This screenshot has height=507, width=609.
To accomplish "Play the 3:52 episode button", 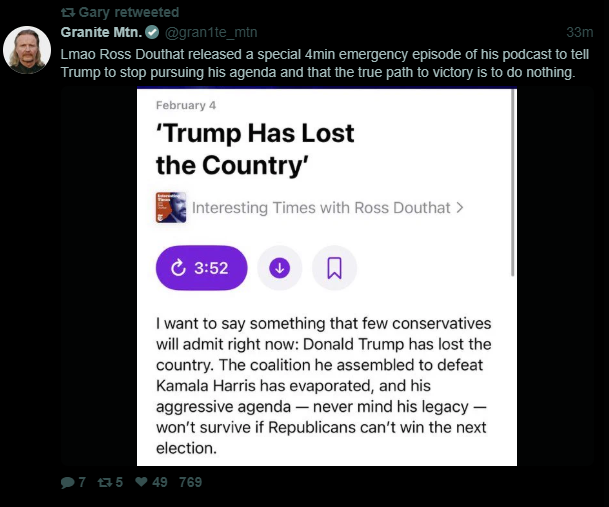I will [201, 267].
